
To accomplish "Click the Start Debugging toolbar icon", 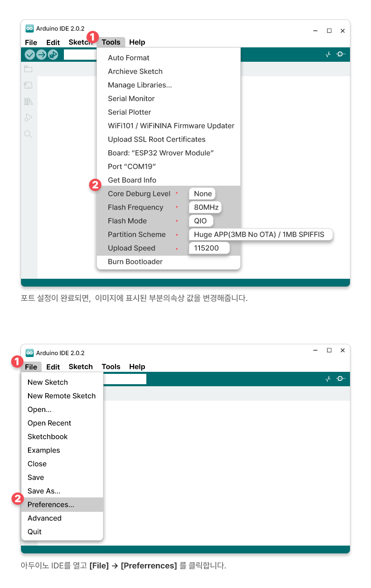I will pos(53,54).
